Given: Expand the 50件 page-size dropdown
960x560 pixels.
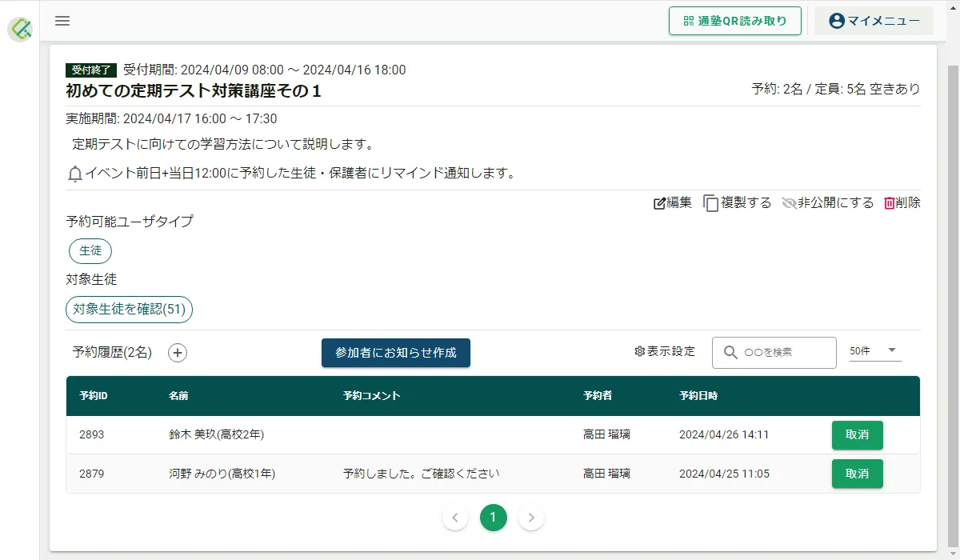Looking at the screenshot, I should coord(875,351).
